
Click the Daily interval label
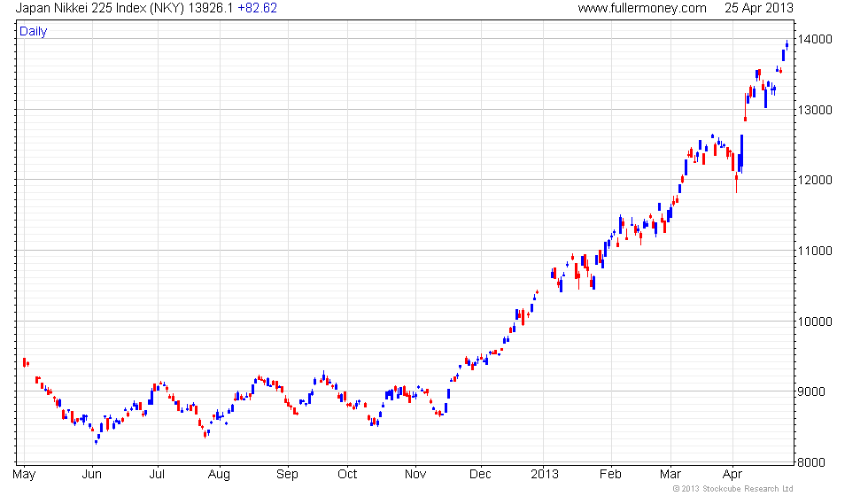coord(34,32)
